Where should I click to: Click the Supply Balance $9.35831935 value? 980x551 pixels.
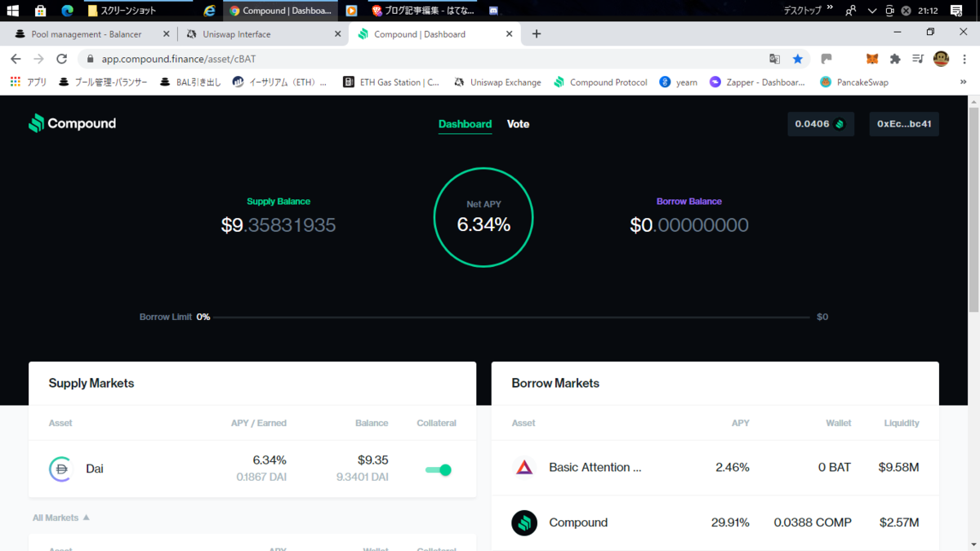(x=278, y=225)
